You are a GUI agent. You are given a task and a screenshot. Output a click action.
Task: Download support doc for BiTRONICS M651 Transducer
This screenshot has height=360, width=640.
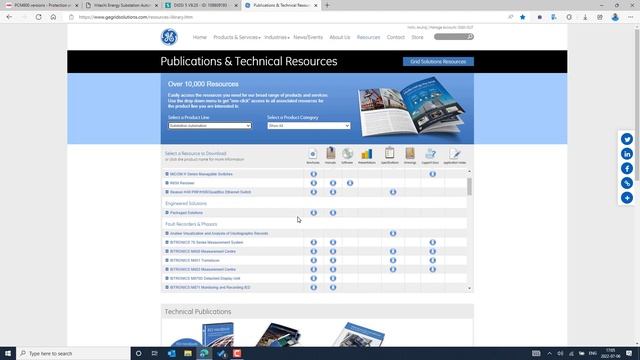point(433,260)
